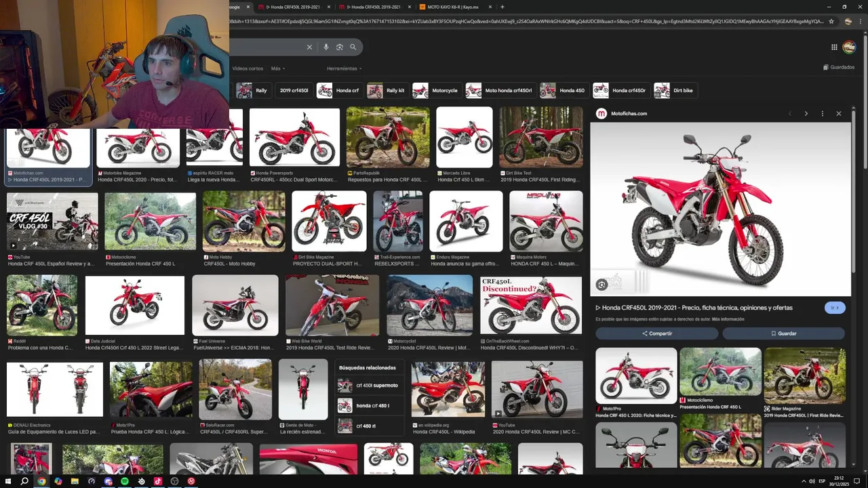Viewport: 868px width, 488px height.
Task: Open the Google apps grid
Action: coord(834,47)
